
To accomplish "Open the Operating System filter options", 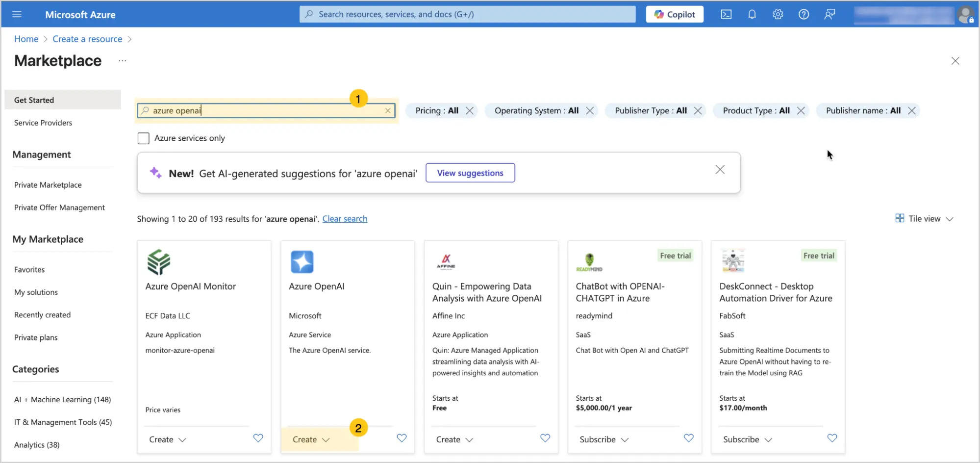I will click(536, 111).
